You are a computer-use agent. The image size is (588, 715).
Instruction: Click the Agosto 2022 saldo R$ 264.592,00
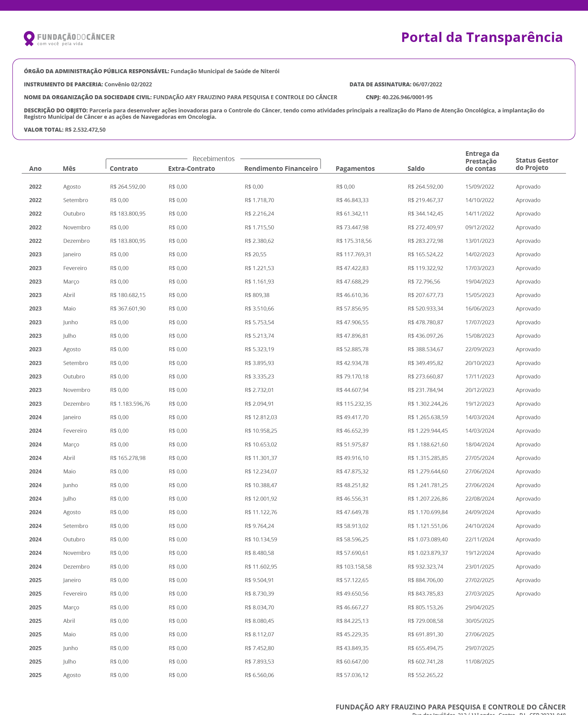click(425, 187)
